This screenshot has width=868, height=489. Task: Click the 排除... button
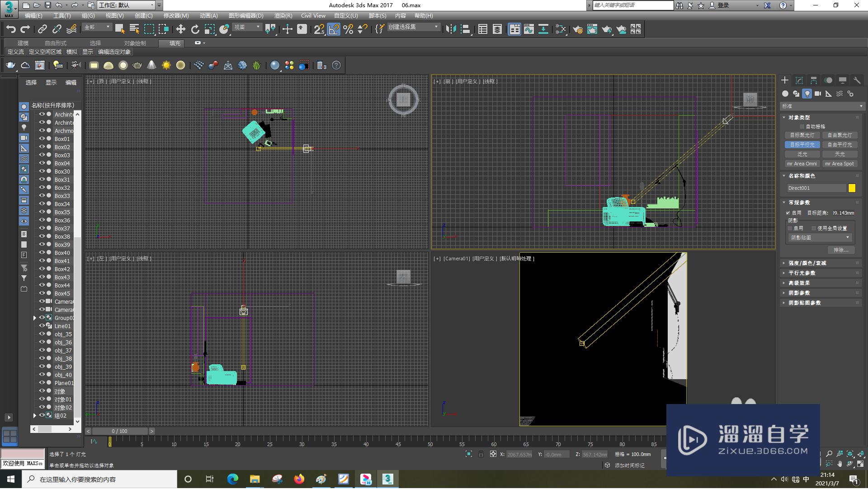(x=841, y=250)
